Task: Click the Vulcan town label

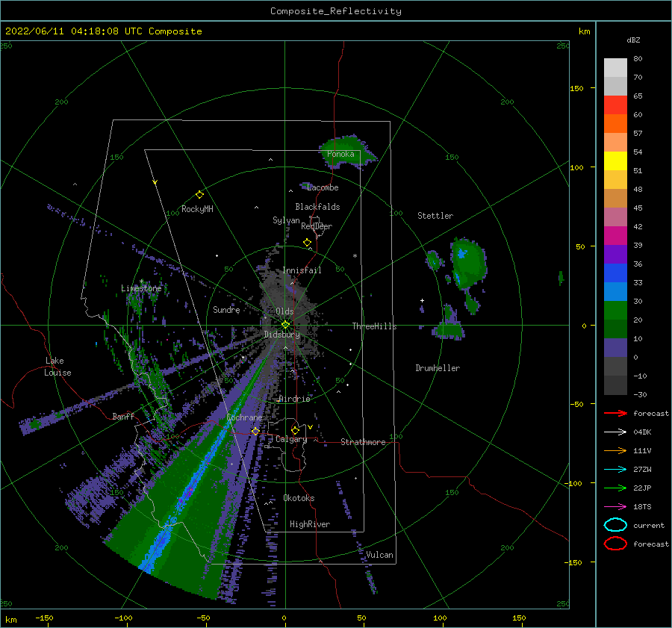Action: coord(379,555)
